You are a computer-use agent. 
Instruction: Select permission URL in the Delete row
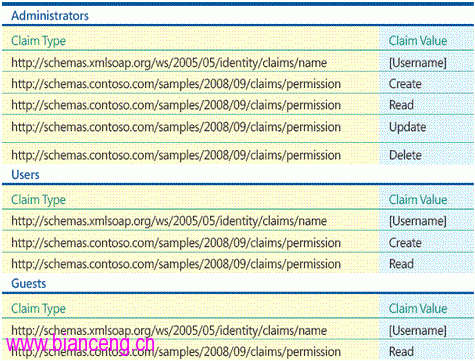tap(176, 155)
